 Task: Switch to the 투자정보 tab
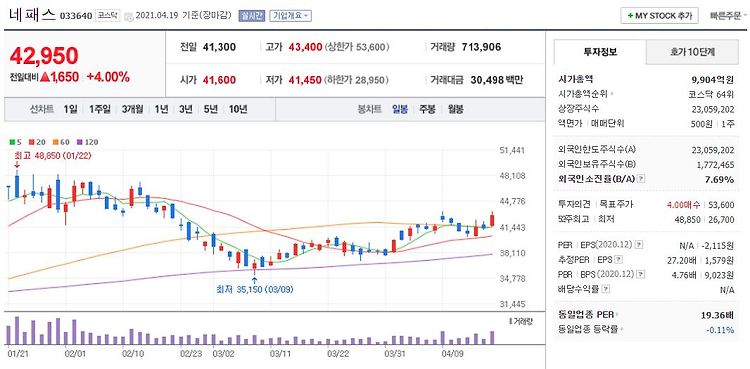pyautogui.click(x=600, y=53)
